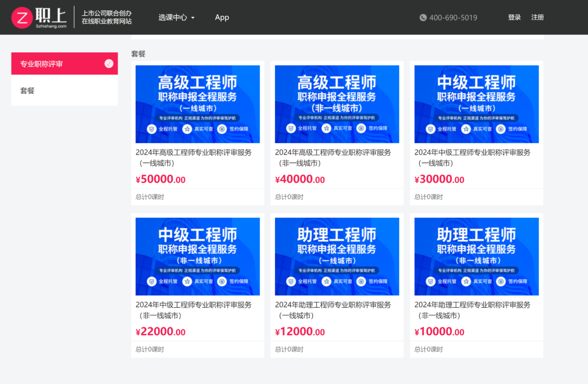Screen dimensions: 588x384
Task: Click 签约保障 icon on 助理工程师 非一线城市 banner
Action: 500,282
